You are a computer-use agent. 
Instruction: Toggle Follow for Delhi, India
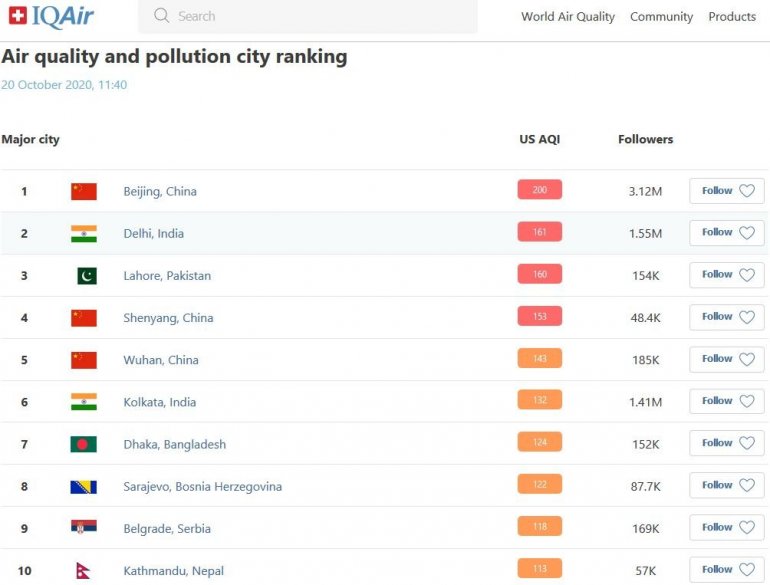pos(727,233)
